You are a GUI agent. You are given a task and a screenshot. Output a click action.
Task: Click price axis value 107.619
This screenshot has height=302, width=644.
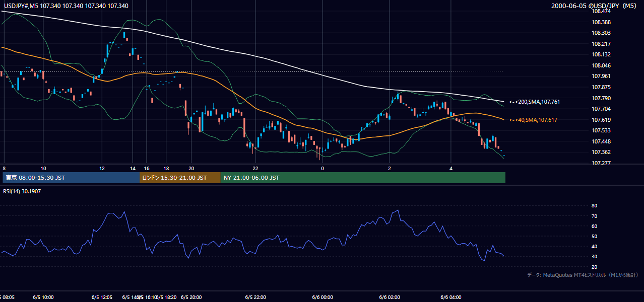(601, 120)
